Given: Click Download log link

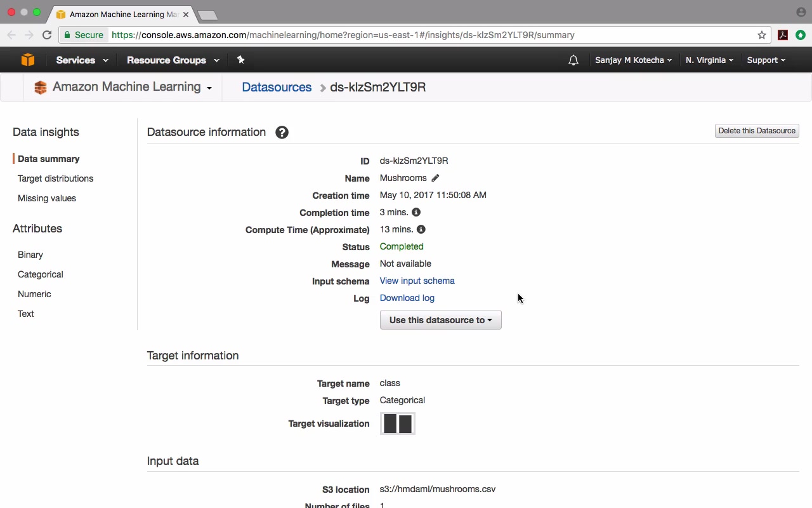Looking at the screenshot, I should [407, 298].
